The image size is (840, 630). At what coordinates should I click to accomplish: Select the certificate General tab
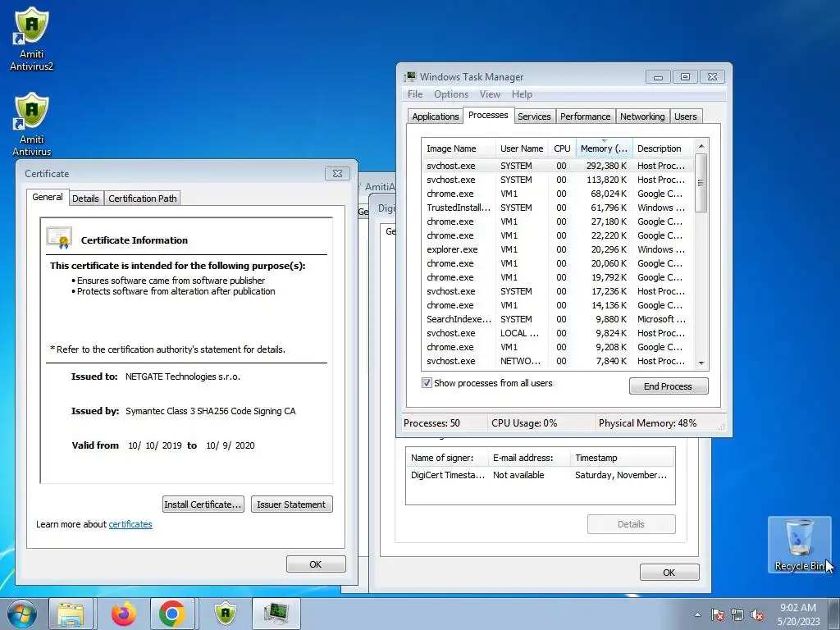(47, 197)
